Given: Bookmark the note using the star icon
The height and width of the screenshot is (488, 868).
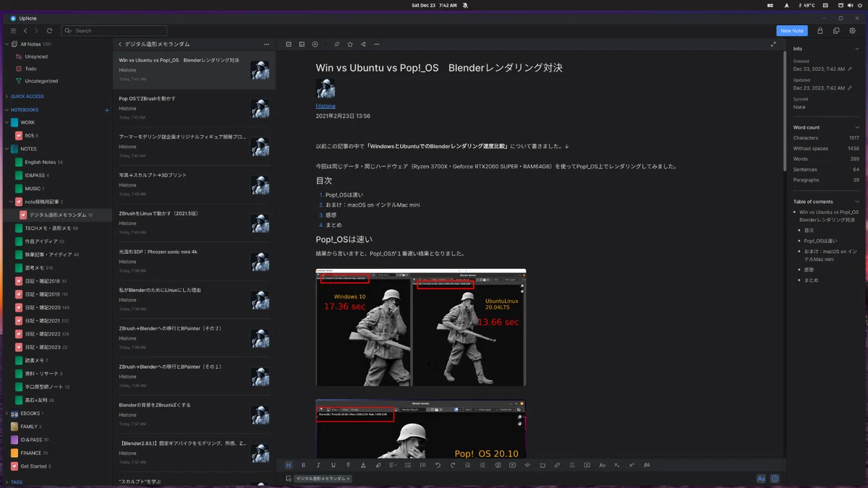Looking at the screenshot, I should pos(350,44).
